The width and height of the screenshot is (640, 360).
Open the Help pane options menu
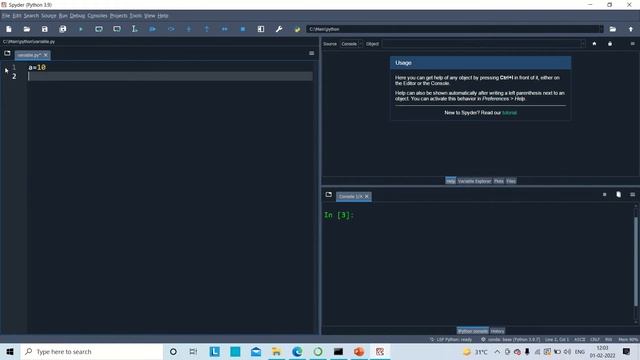(633, 44)
